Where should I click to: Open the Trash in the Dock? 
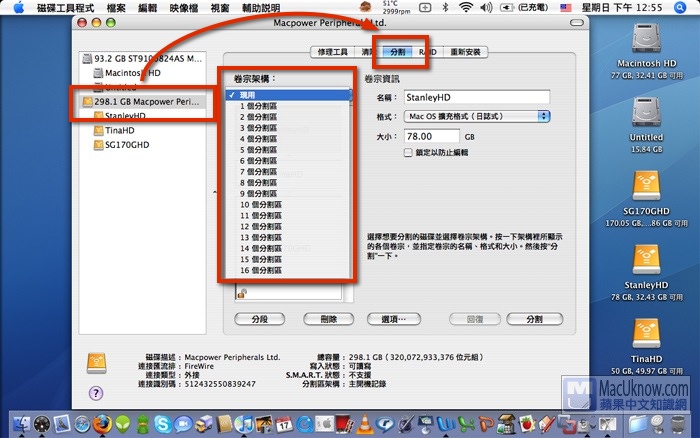pos(679,424)
